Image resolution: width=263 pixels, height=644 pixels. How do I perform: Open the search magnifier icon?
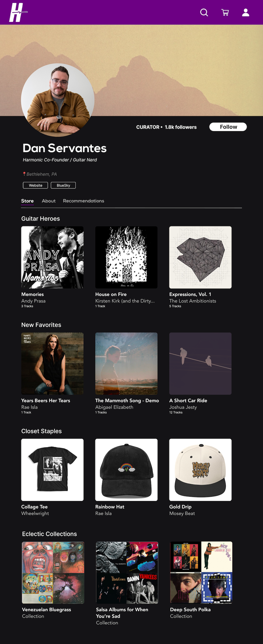pyautogui.click(x=204, y=13)
